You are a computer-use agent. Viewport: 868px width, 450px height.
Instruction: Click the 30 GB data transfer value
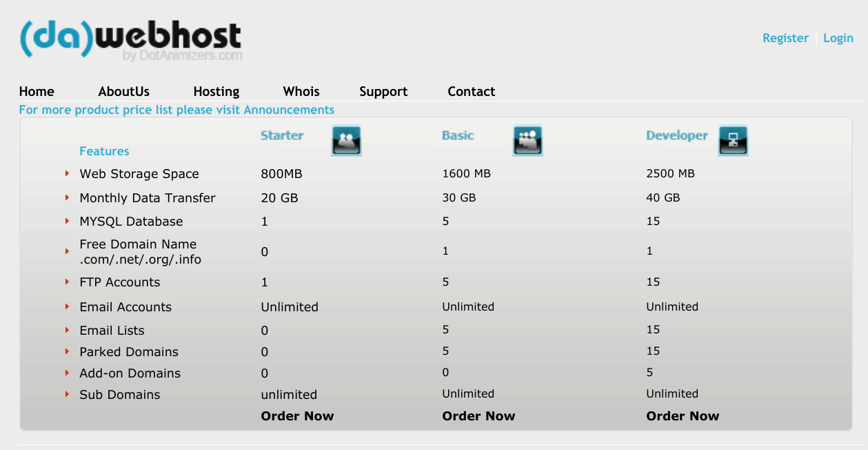pos(458,197)
